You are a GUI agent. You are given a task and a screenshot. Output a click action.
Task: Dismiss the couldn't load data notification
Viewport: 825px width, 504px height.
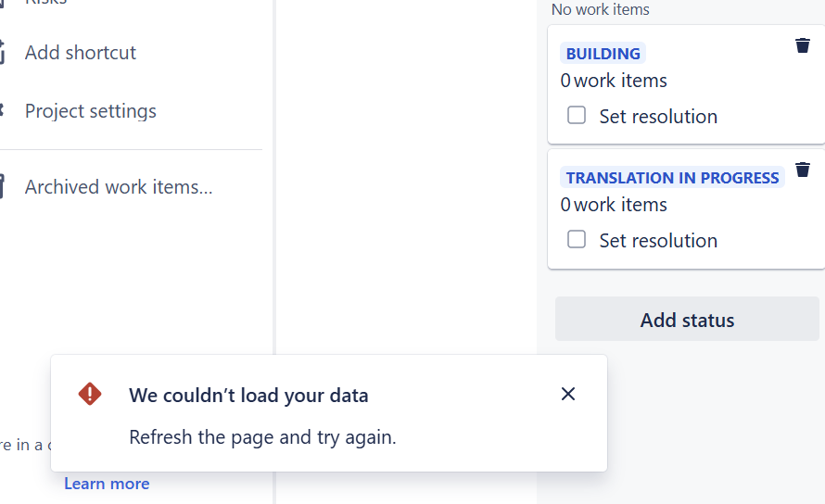coord(567,394)
